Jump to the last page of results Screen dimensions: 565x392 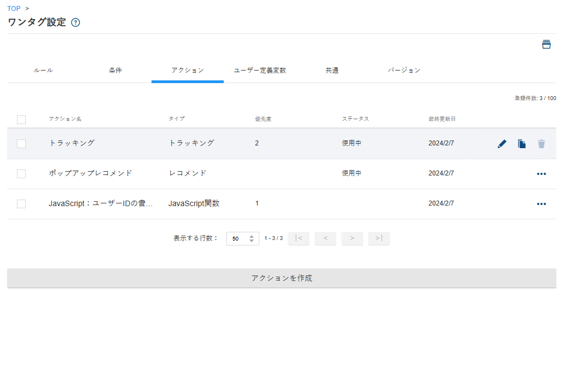pyautogui.click(x=378, y=238)
